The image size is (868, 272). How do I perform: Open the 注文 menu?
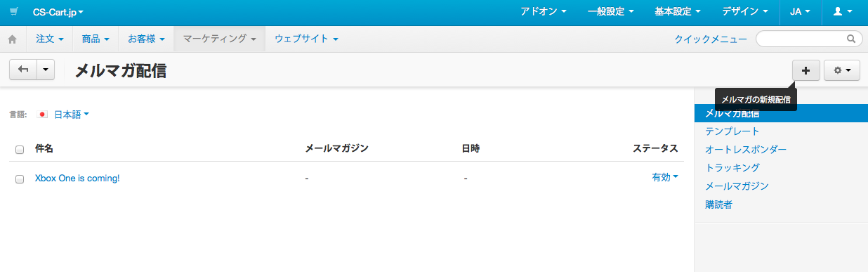coord(50,39)
